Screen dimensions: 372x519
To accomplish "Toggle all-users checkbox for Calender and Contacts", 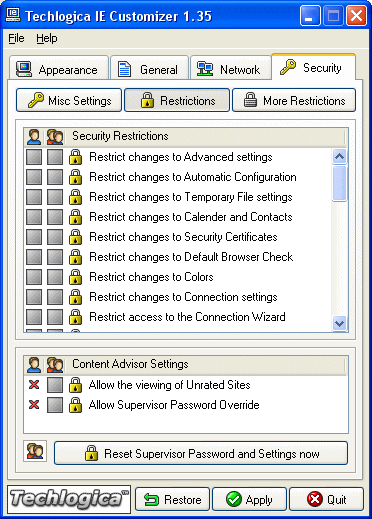I will [x=55, y=217].
